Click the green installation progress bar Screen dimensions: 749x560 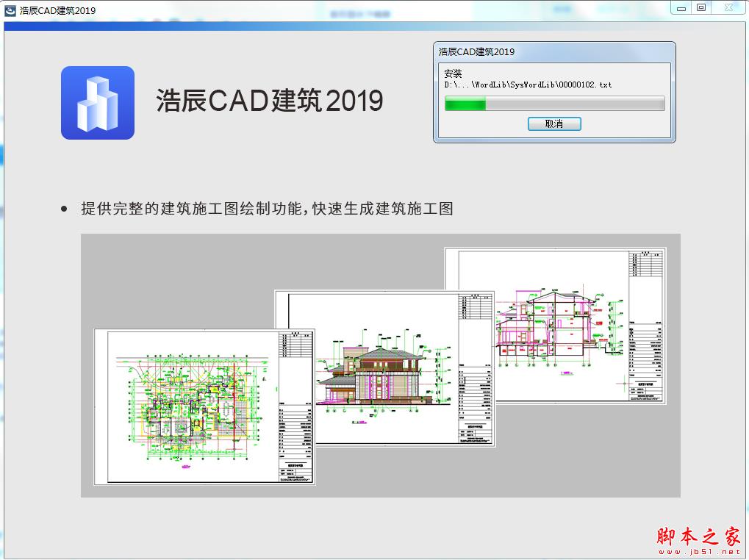click(555, 104)
